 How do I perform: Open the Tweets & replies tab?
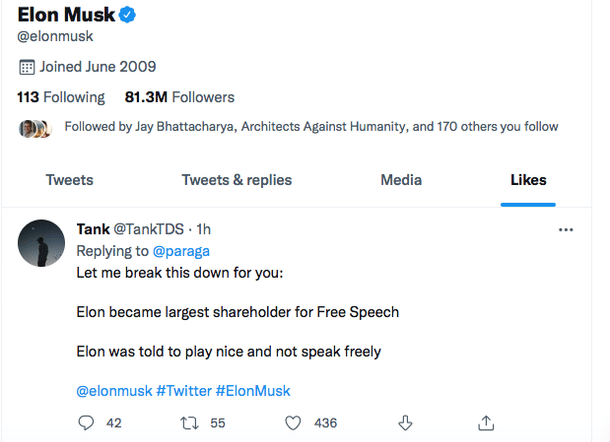237,180
